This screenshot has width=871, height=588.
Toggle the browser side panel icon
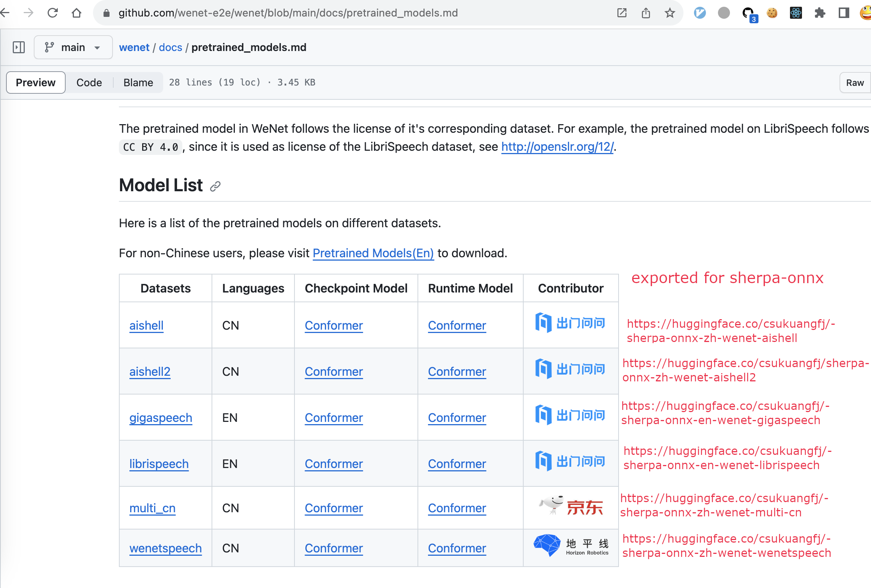pyautogui.click(x=844, y=13)
